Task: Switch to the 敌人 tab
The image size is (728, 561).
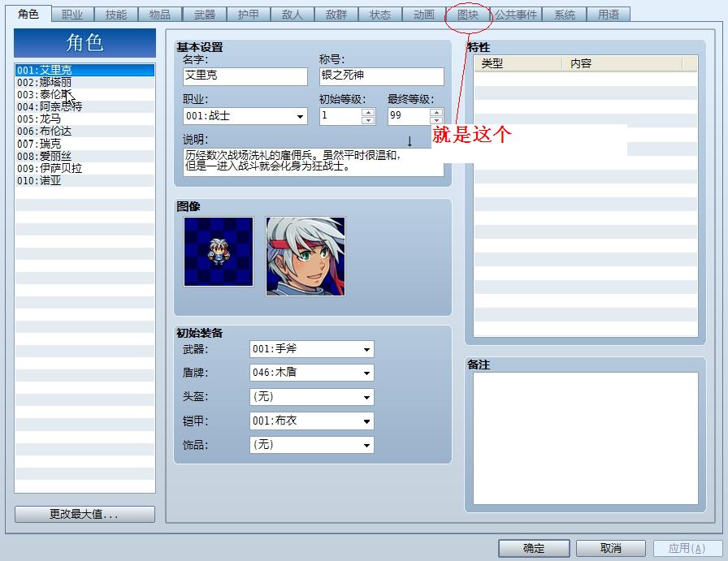Action: pyautogui.click(x=292, y=15)
